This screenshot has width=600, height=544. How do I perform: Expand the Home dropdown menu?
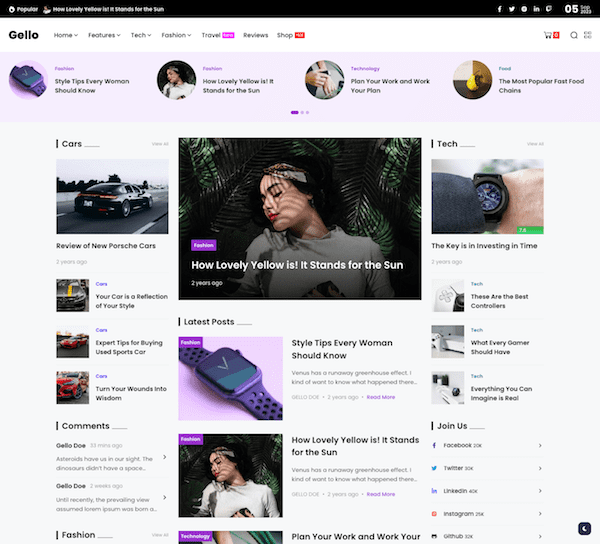pyautogui.click(x=65, y=35)
